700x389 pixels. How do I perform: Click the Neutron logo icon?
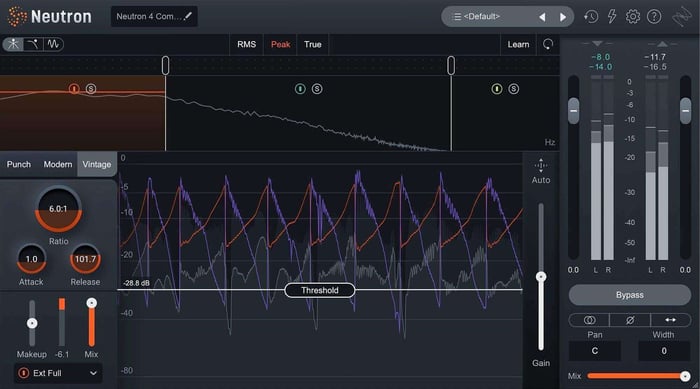[x=17, y=17]
